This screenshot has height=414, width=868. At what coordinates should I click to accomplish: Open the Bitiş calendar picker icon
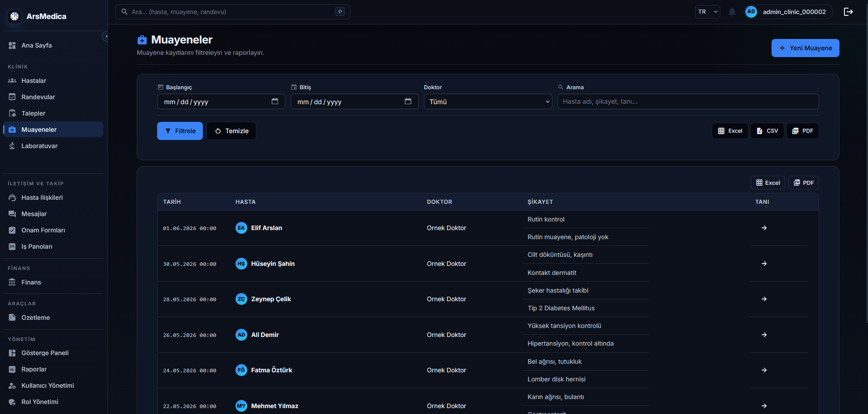coord(408,101)
